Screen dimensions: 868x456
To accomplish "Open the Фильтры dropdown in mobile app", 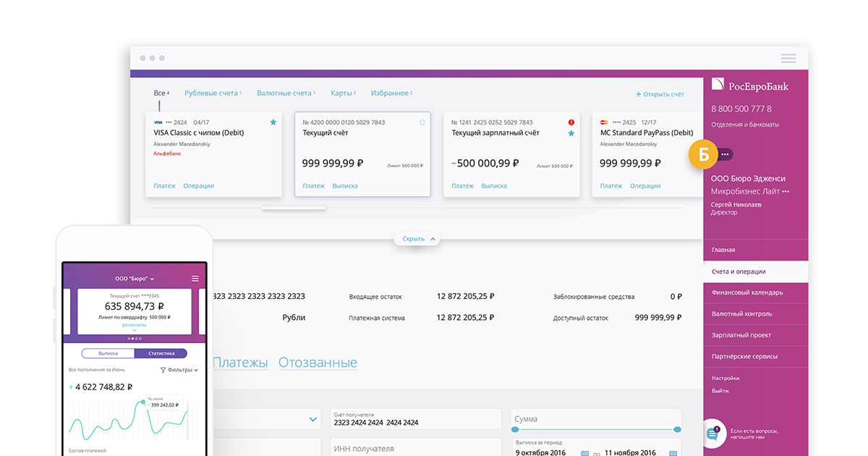I will click(x=179, y=370).
